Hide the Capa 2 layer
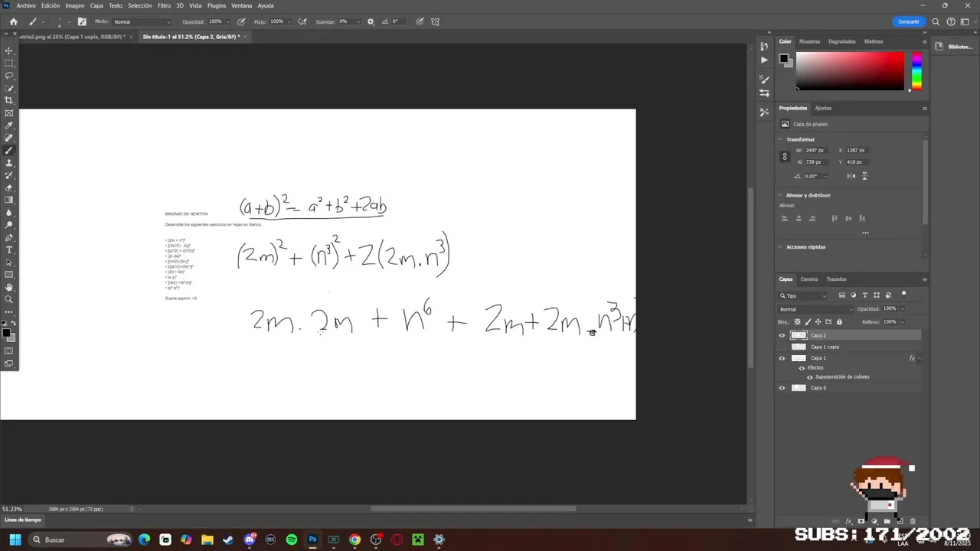 782,335
